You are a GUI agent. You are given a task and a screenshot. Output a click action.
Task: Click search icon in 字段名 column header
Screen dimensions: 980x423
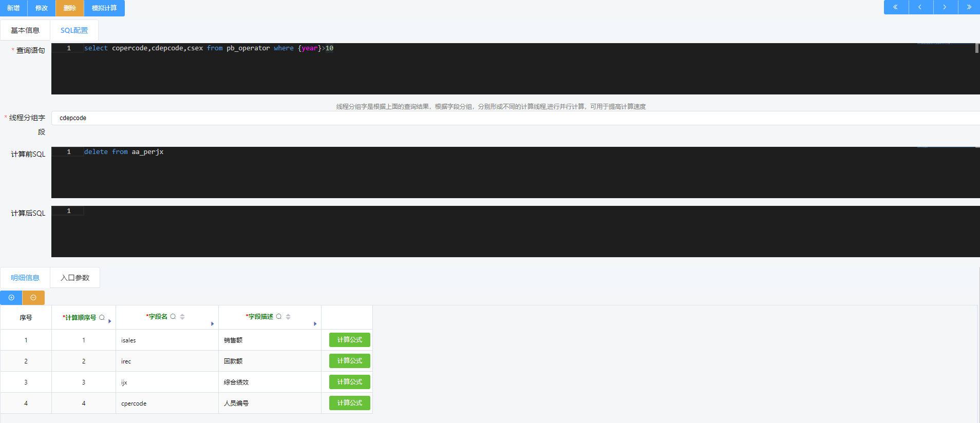pyautogui.click(x=173, y=316)
